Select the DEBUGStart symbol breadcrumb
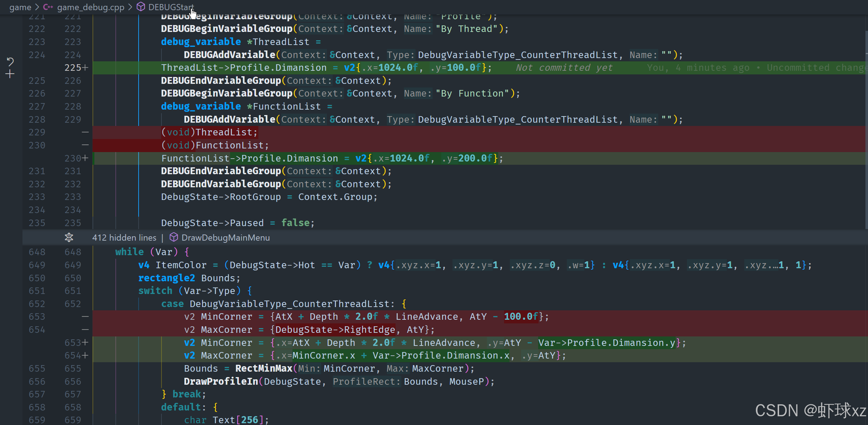Image resolution: width=868 pixels, height=425 pixels. click(x=171, y=7)
